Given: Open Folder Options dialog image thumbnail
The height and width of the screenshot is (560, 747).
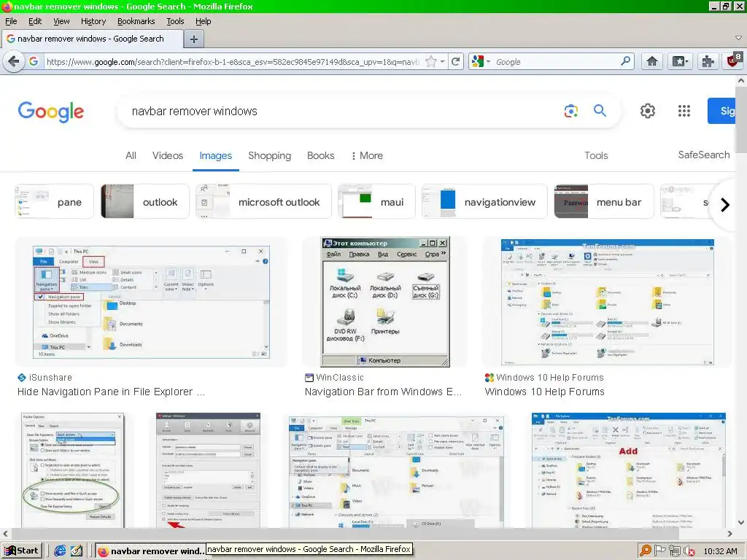Looking at the screenshot, I should (x=72, y=470).
